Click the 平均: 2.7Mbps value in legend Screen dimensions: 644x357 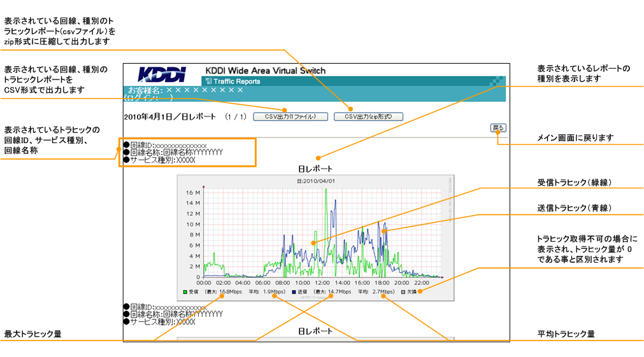click(x=376, y=291)
